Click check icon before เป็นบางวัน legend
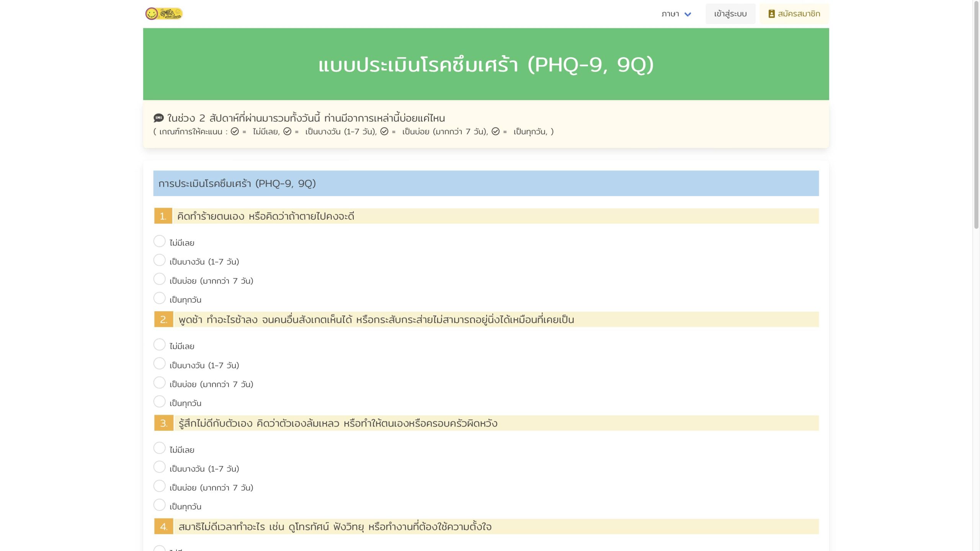 [x=287, y=131]
